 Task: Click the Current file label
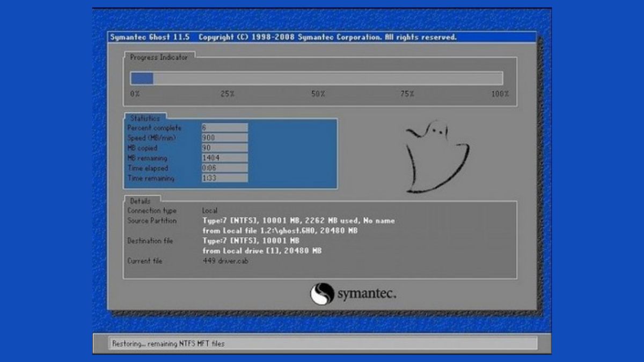click(x=144, y=261)
